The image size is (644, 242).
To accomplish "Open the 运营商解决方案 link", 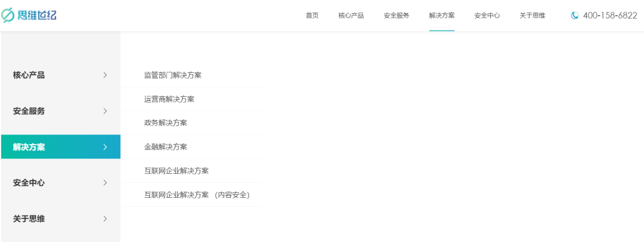I will coord(169,99).
